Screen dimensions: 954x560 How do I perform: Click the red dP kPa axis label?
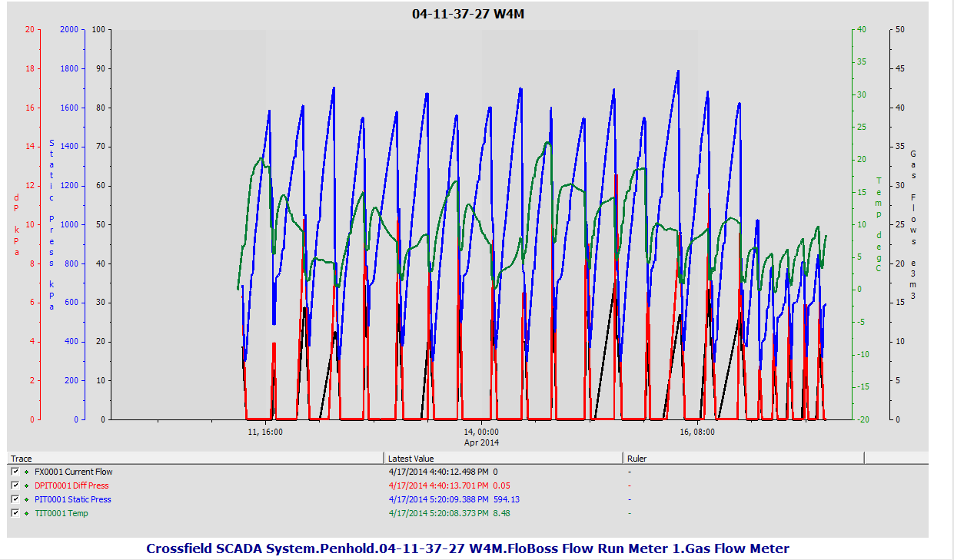tap(16, 214)
